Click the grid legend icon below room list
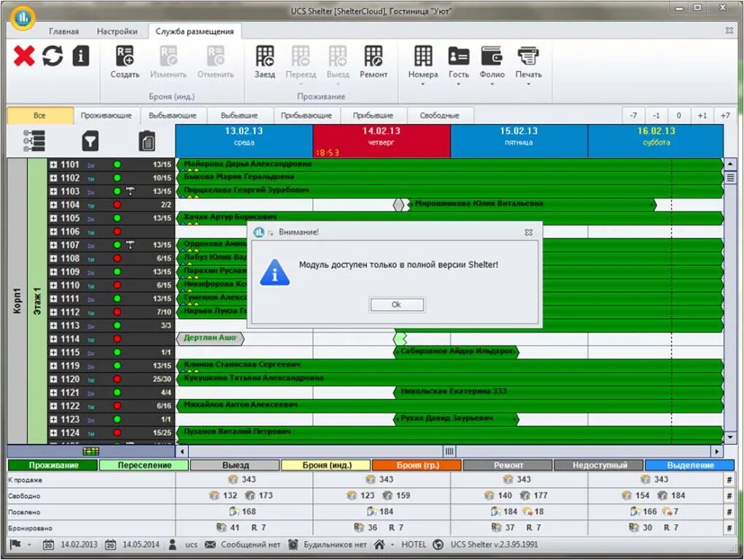 coord(90,451)
